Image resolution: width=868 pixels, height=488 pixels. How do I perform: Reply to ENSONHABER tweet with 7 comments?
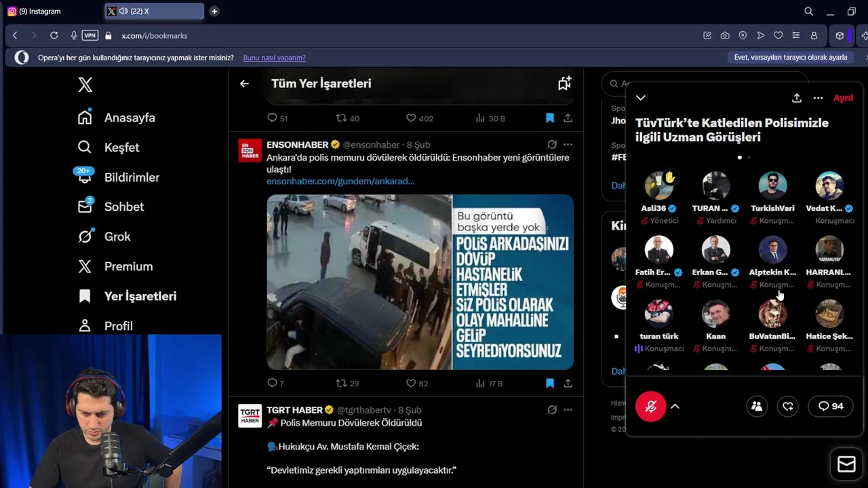tap(275, 383)
